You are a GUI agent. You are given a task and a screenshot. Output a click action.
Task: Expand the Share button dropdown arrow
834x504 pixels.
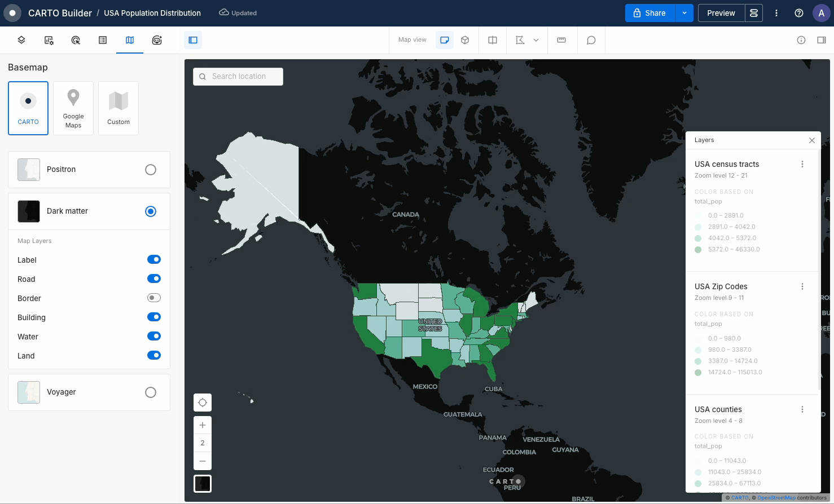(684, 13)
